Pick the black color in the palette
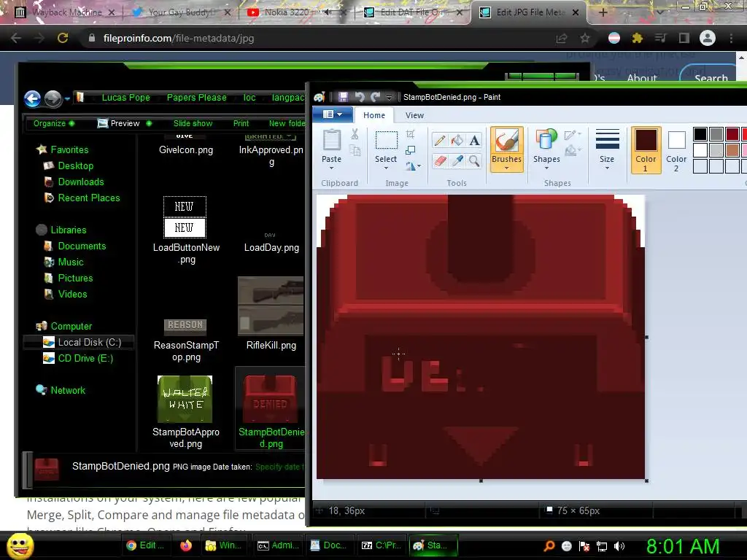The height and width of the screenshot is (560, 747). pos(700,134)
